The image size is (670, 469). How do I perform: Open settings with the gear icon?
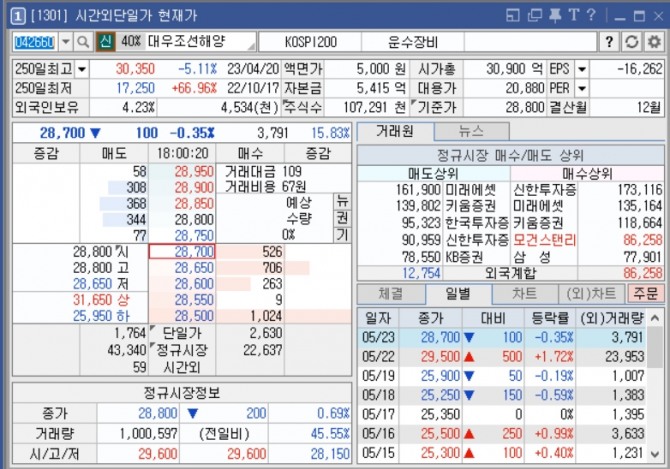coord(654,42)
